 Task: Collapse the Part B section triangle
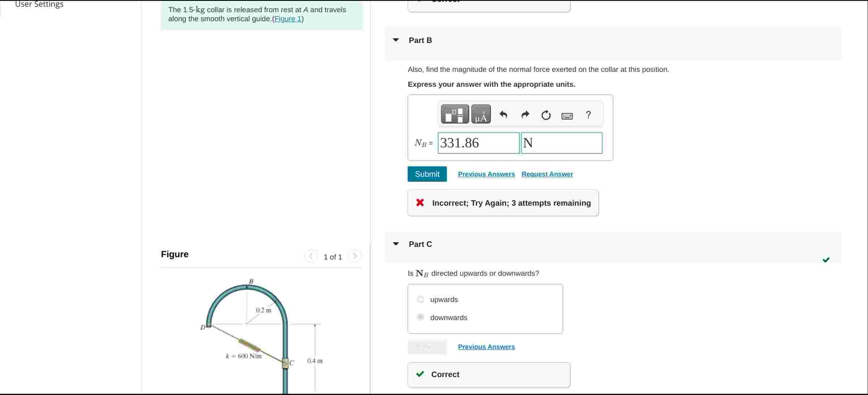396,40
